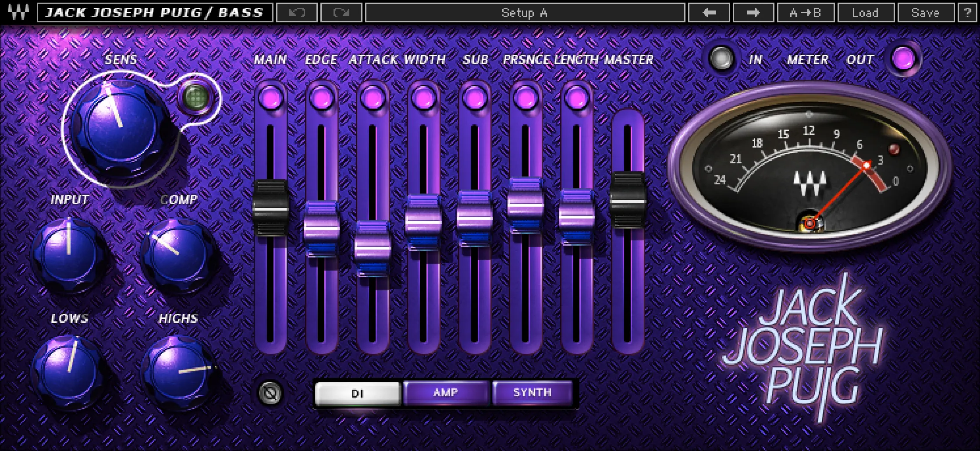Click the Load button
Image resolution: width=980 pixels, height=451 pixels.
(x=865, y=13)
